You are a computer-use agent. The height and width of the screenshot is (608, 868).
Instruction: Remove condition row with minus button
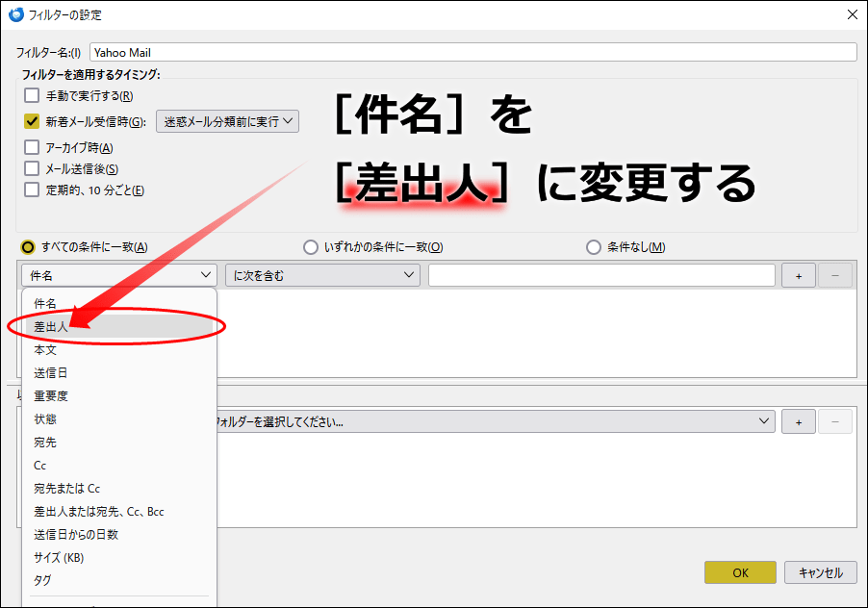tap(834, 275)
